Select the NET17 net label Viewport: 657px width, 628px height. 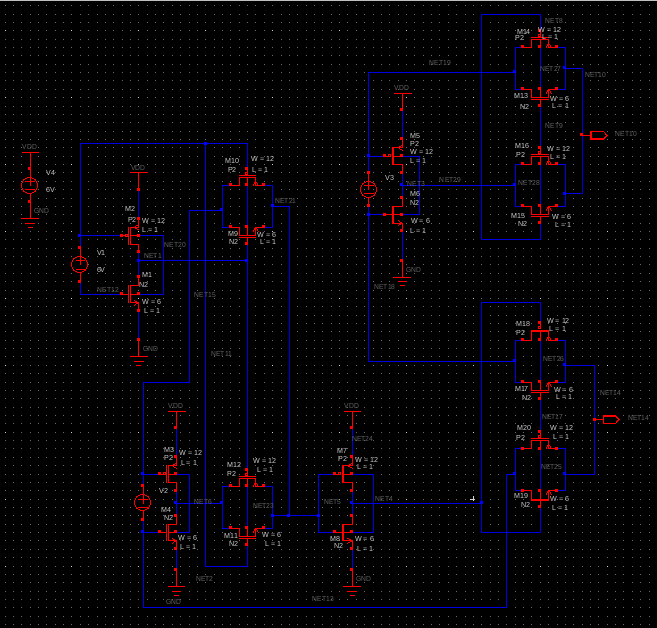552,416
